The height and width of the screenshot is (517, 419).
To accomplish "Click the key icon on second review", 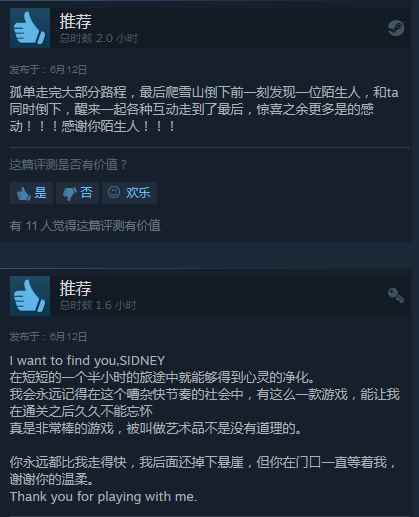I will coord(396,295).
